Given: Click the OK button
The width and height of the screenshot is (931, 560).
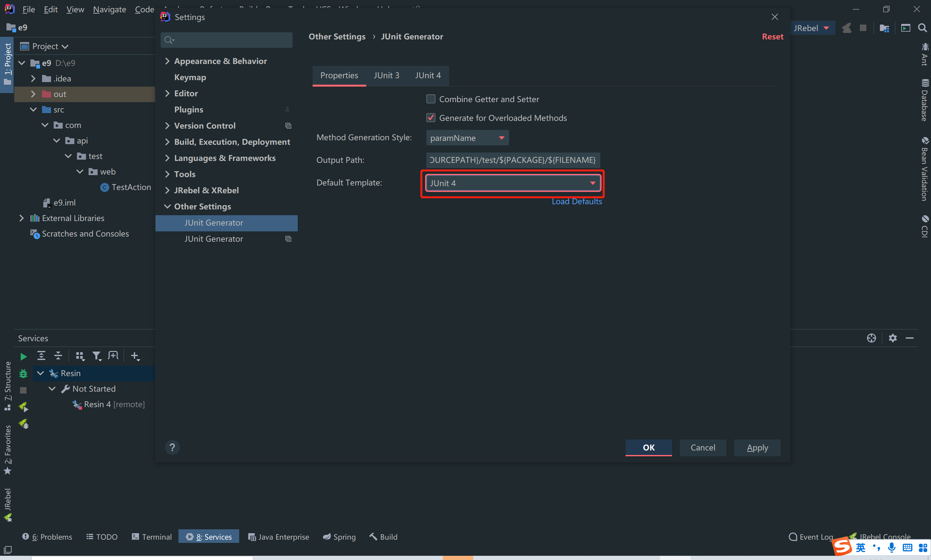Looking at the screenshot, I should [x=648, y=448].
